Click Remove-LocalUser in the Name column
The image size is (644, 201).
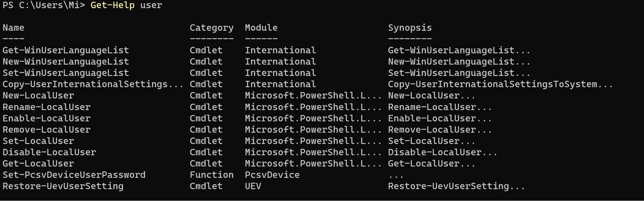[x=47, y=130]
